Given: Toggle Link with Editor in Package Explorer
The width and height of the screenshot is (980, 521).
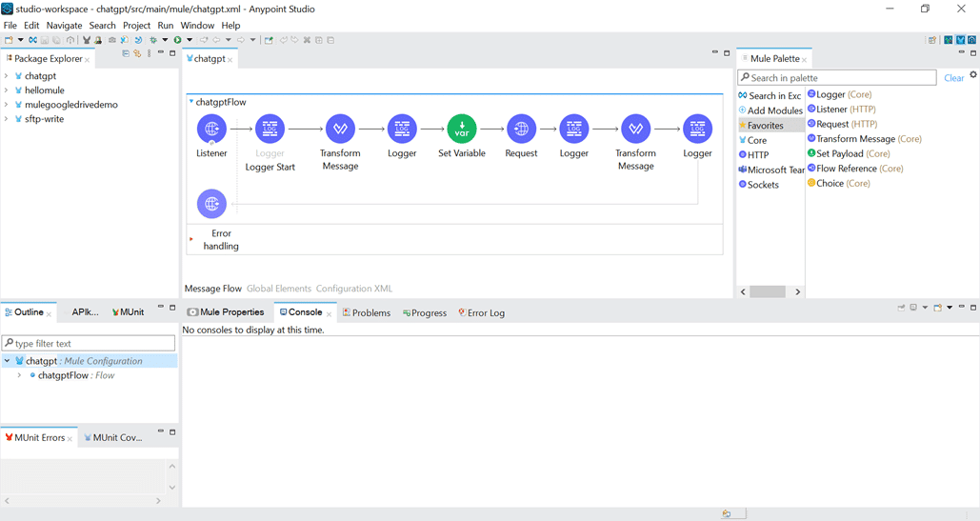Looking at the screenshot, I should [137, 53].
